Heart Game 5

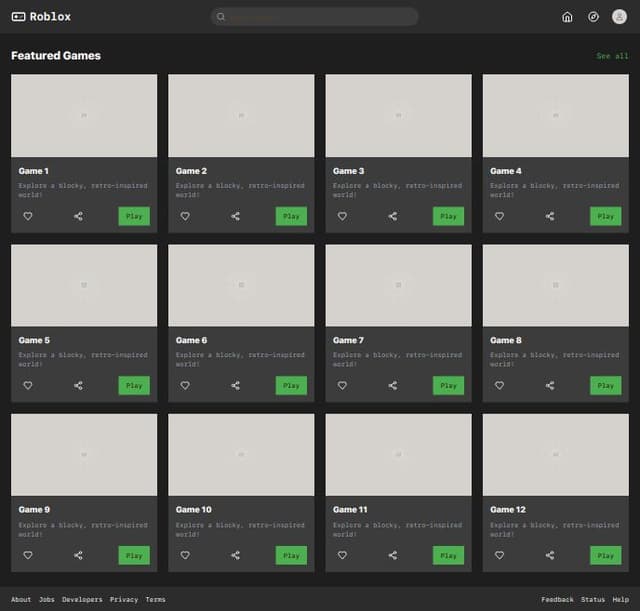(x=28, y=386)
